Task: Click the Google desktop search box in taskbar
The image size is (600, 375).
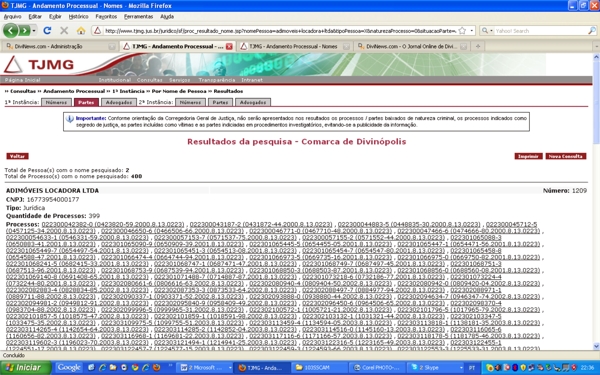Action: [69, 367]
